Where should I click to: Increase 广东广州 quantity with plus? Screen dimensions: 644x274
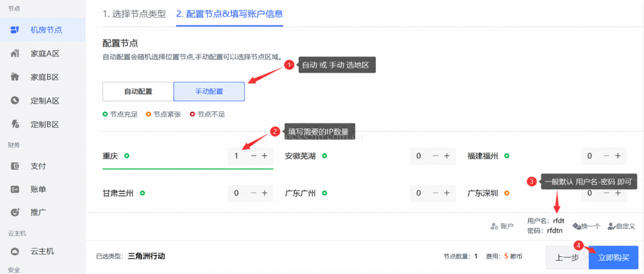click(x=447, y=193)
